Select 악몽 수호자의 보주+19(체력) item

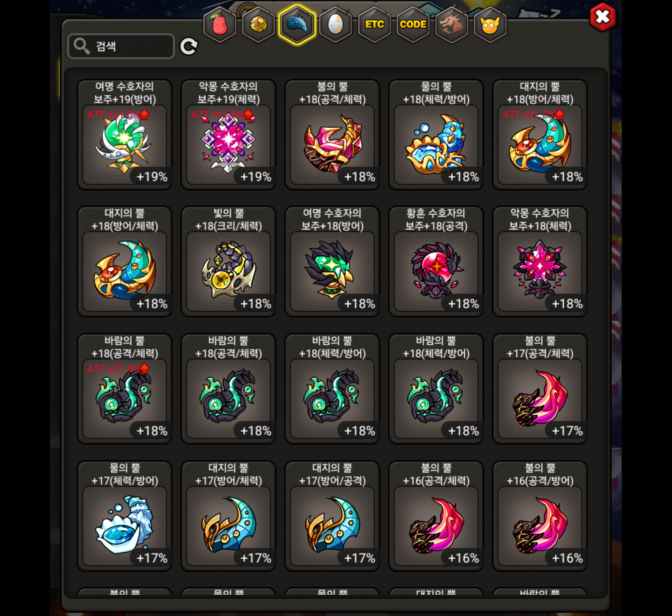228,135
